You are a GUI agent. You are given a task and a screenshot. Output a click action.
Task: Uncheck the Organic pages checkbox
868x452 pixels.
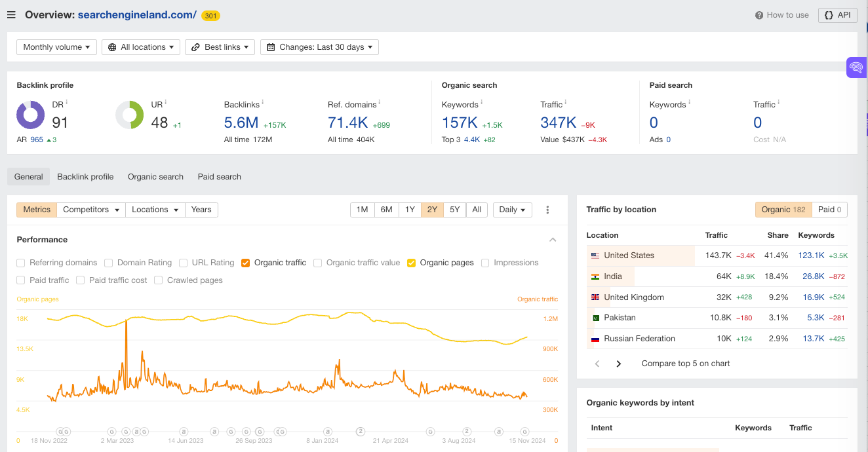[x=412, y=263]
